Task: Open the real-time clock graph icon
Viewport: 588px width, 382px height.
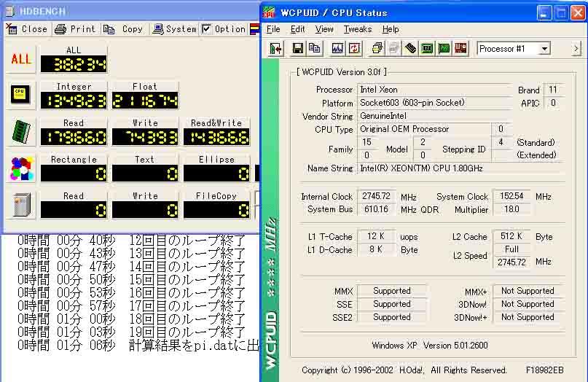Action: pos(337,48)
